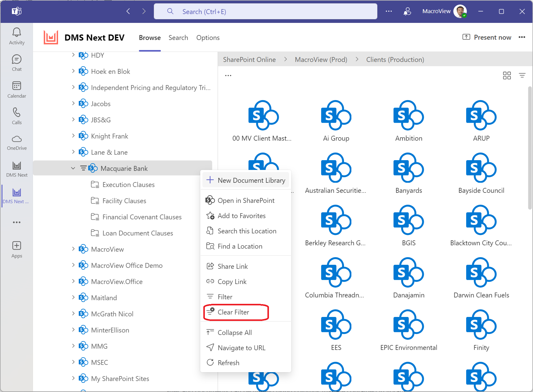533x392 pixels.
Task: Open OneDrive in the Teams sidebar
Action: (17, 143)
